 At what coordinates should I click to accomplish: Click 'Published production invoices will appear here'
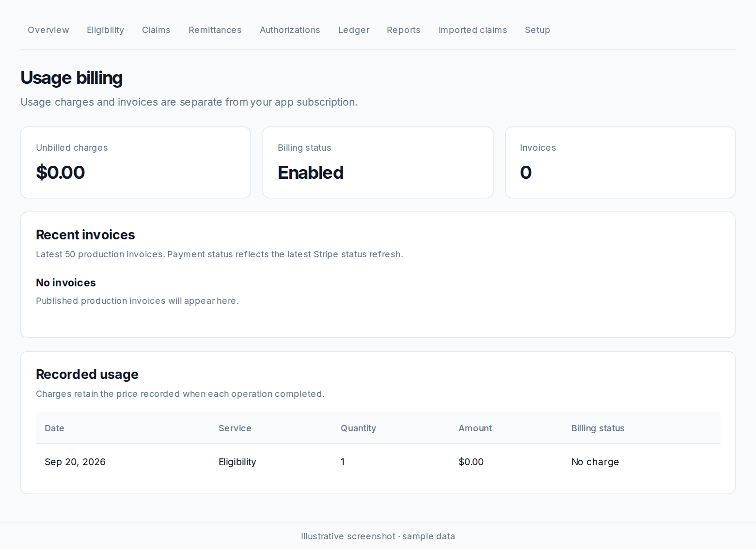coord(137,301)
